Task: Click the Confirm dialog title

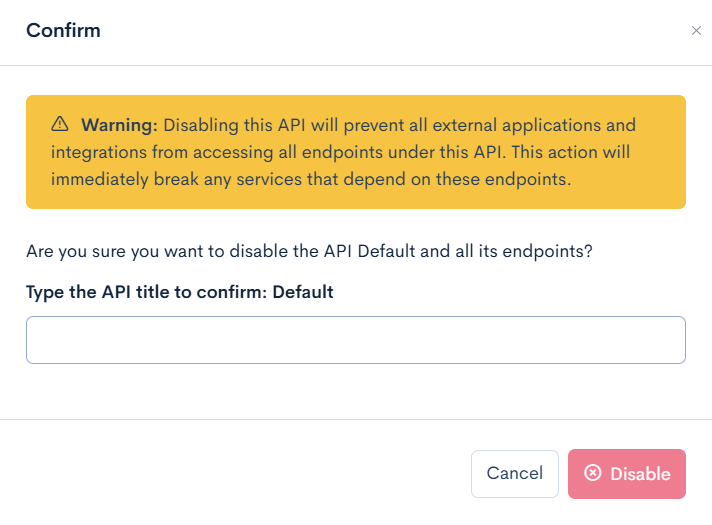Action: pos(63,30)
